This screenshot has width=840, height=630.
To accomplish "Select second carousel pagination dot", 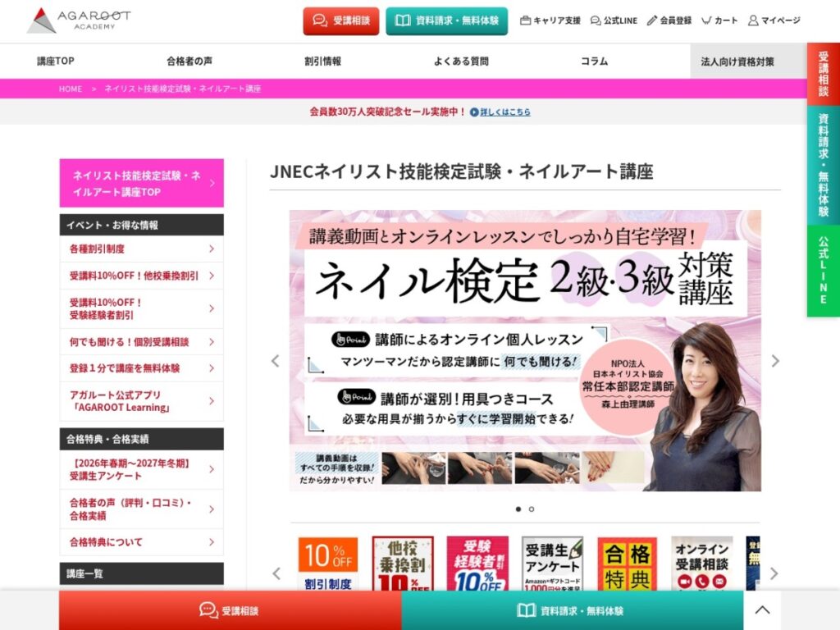I will (532, 509).
